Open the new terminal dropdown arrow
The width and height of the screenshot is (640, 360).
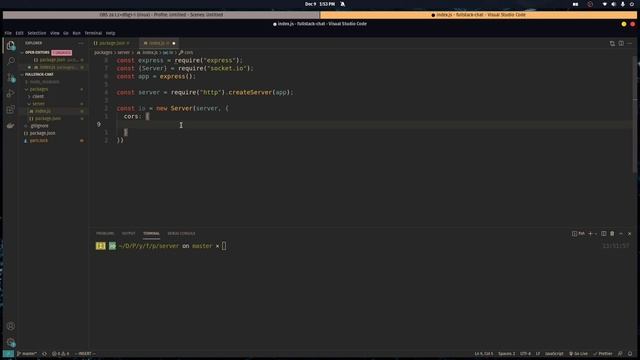596,233
